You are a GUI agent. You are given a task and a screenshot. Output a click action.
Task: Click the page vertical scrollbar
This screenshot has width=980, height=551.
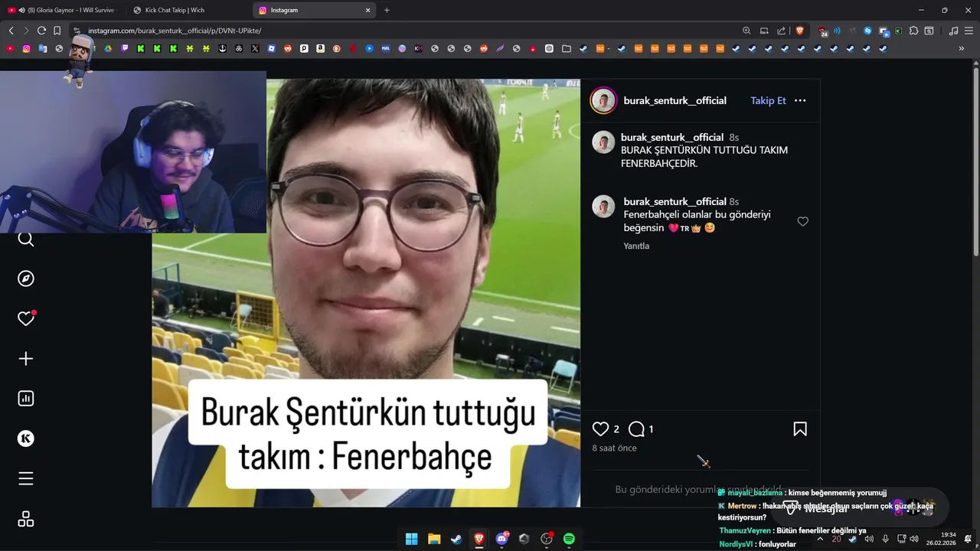click(975, 161)
